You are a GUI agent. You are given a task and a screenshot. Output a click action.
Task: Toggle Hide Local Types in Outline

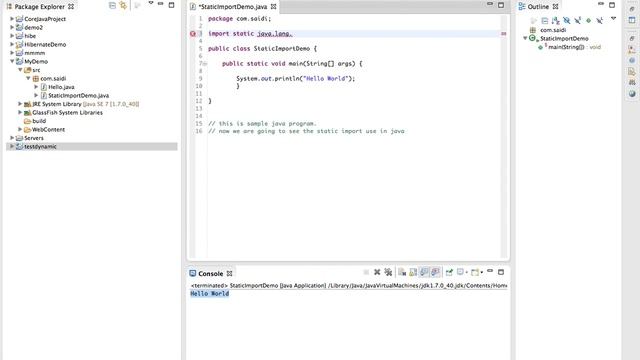599,20
